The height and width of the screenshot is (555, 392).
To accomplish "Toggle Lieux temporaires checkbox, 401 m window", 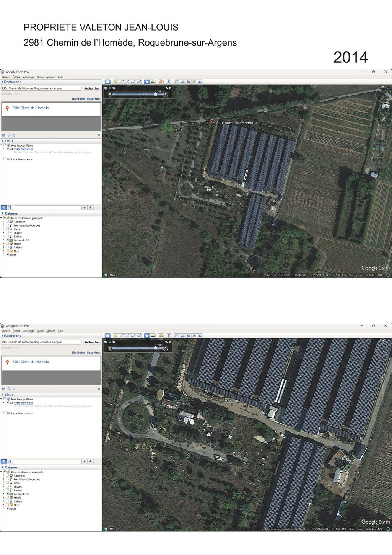I will click(x=5, y=159).
